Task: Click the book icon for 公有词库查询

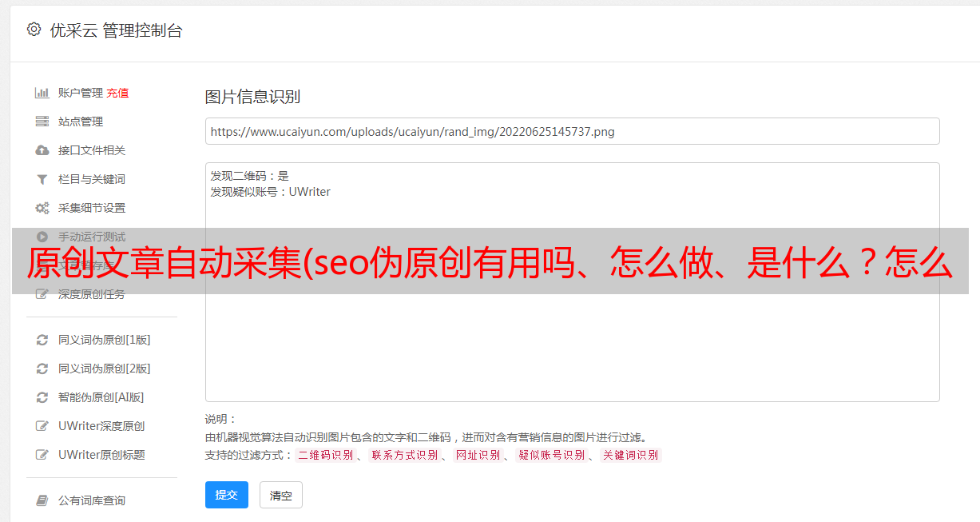Action: coord(42,500)
